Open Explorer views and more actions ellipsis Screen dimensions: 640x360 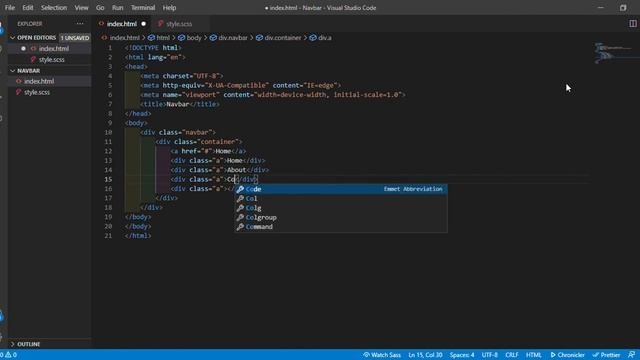pyautogui.click(x=80, y=24)
